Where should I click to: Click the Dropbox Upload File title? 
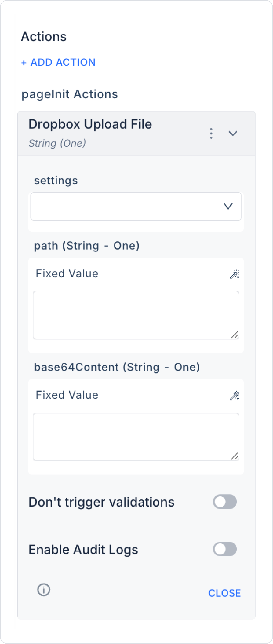pyautogui.click(x=90, y=124)
